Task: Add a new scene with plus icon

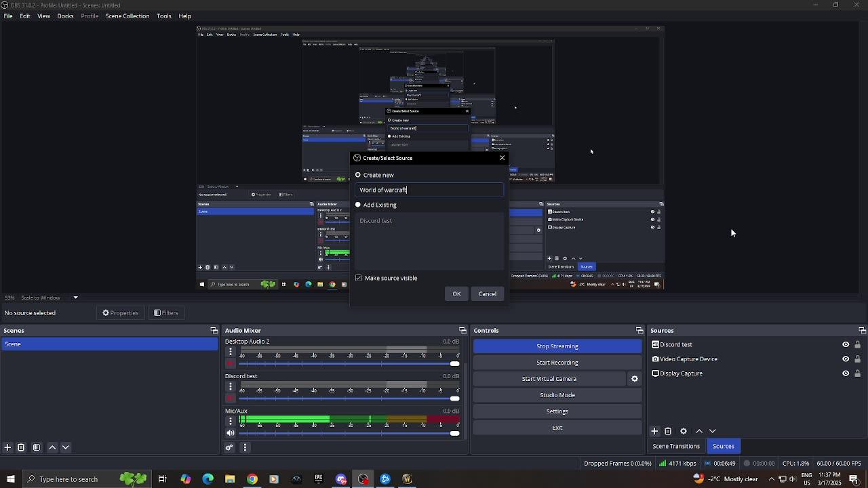Action: tap(7, 447)
